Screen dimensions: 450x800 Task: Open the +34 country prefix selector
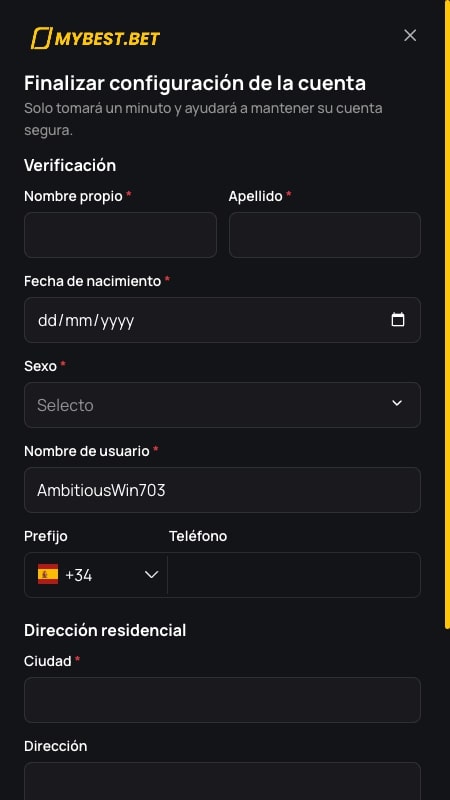[96, 574]
